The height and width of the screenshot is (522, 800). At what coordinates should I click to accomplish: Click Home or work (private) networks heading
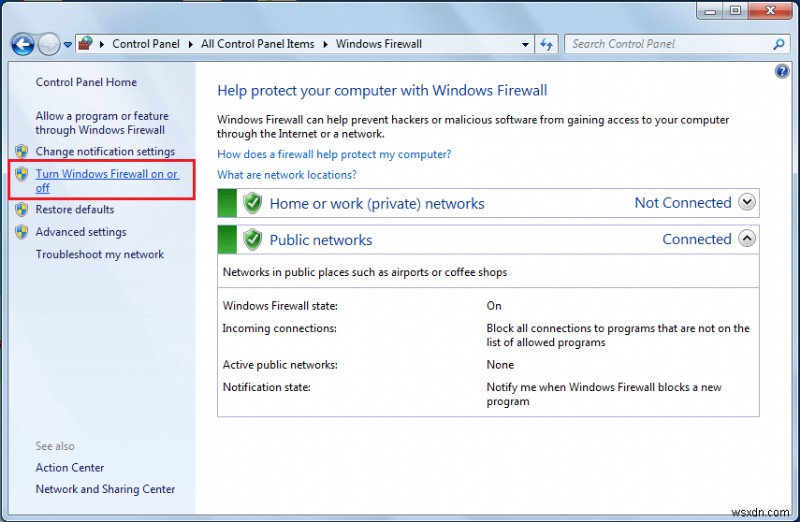coord(377,204)
